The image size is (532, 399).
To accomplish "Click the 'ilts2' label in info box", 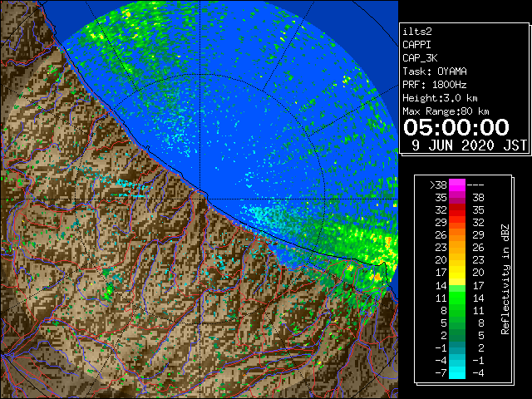I will pos(417,32).
